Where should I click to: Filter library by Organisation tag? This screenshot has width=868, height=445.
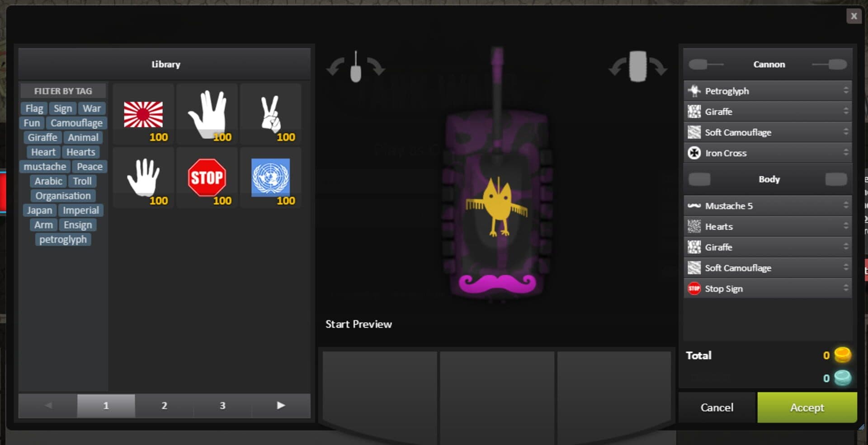(x=63, y=196)
